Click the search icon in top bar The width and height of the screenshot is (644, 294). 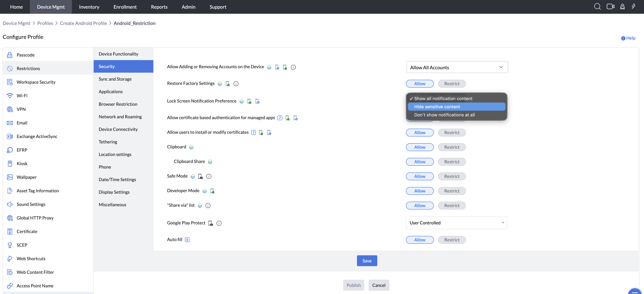pyautogui.click(x=597, y=7)
